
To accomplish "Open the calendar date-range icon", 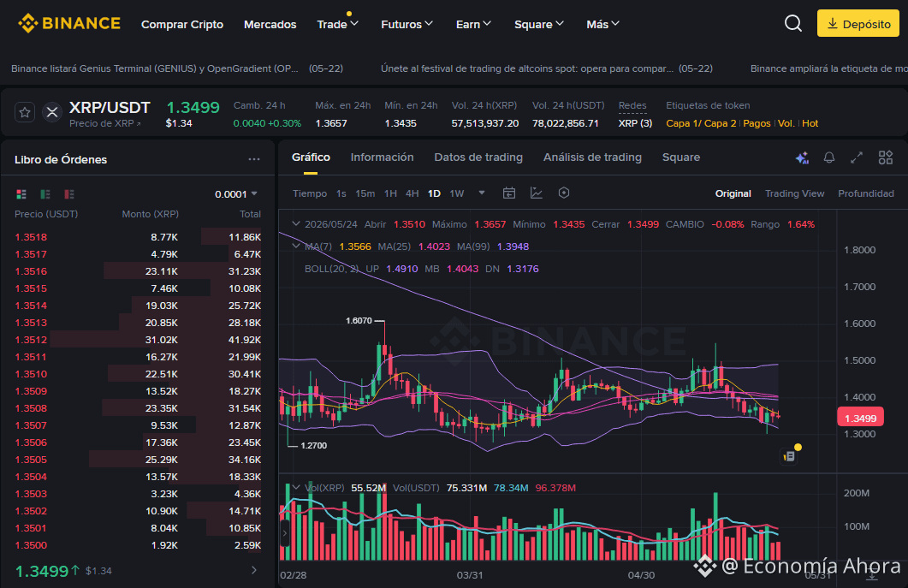I will [x=509, y=193].
